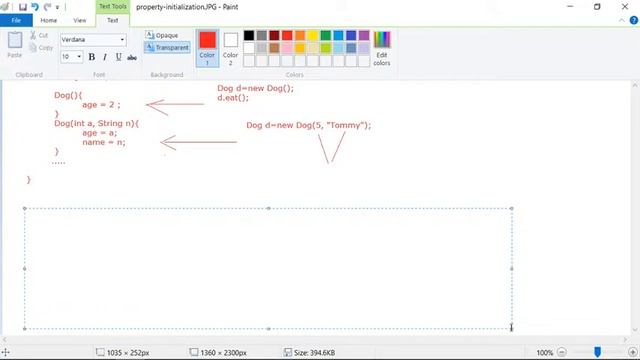Copy the selected text
Viewport: 640px width, 360px height.
[41, 48]
